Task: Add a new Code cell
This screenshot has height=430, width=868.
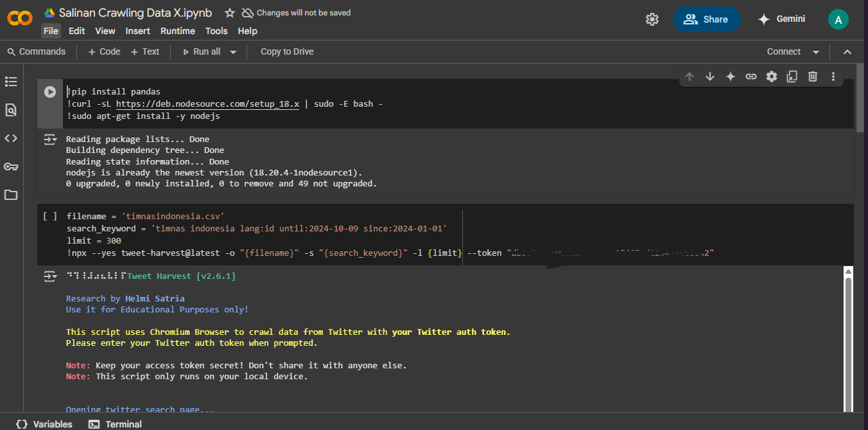Action: point(104,51)
